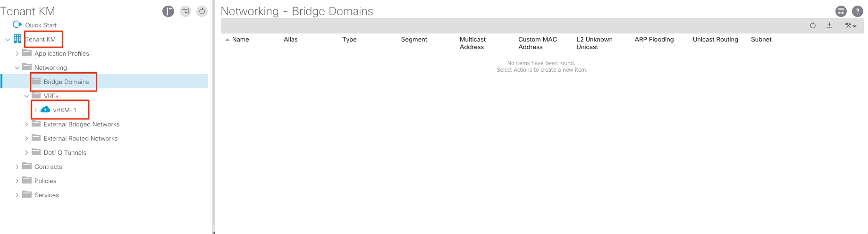Expand the Contracts folder
Viewport: 868px width, 234px height.
click(17, 167)
